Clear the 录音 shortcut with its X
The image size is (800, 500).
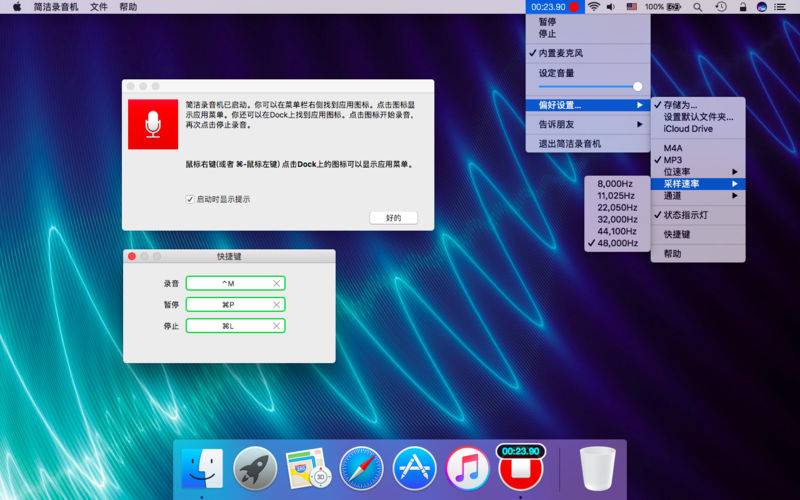pos(277,283)
